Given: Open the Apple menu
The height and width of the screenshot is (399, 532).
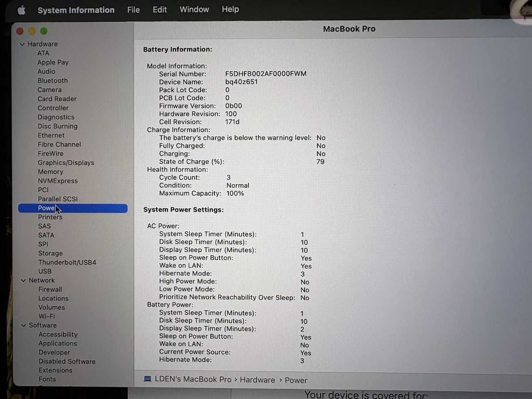Looking at the screenshot, I should click(x=21, y=10).
